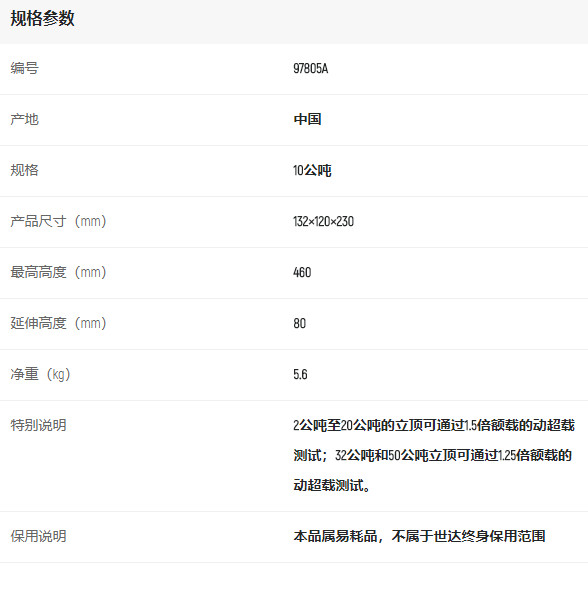Viewport: 588px width, 589px height.
Task: Click the 最高高度（mm） label
Action: coord(58,272)
